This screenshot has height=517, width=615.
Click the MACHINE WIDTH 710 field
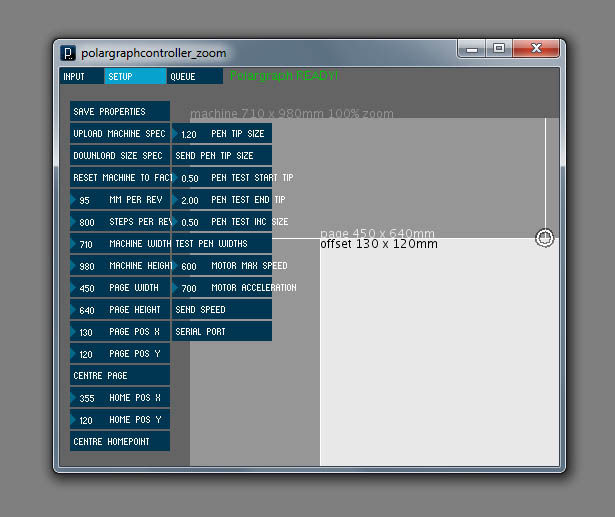tap(120, 244)
